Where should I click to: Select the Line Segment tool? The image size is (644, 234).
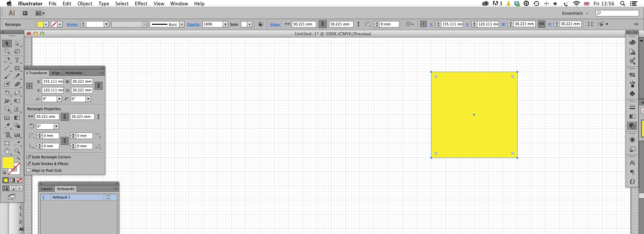coord(7,68)
